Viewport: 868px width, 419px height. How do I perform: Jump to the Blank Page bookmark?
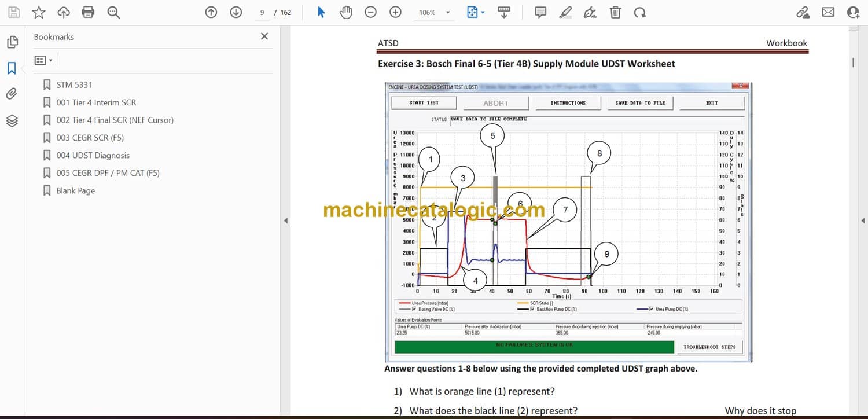[x=75, y=190]
